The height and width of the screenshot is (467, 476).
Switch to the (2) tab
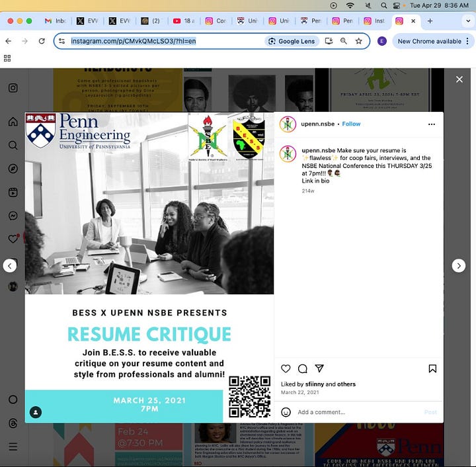coord(151,21)
